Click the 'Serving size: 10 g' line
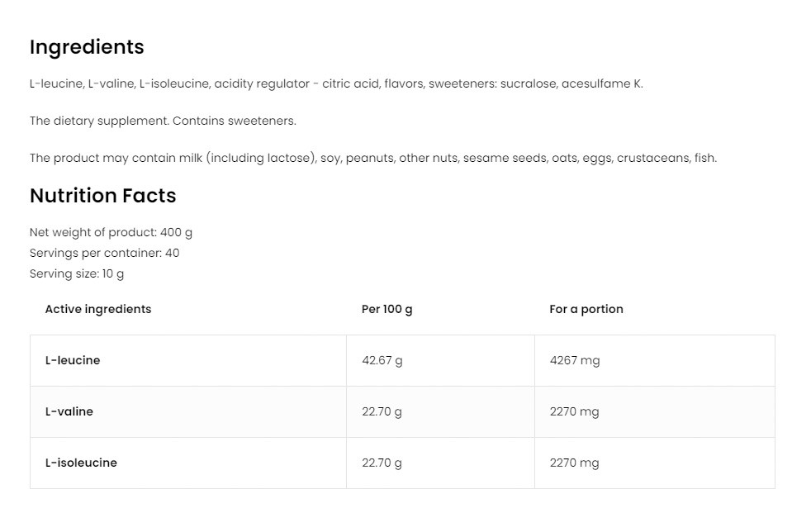Screen dimensions: 811x532 77,273
